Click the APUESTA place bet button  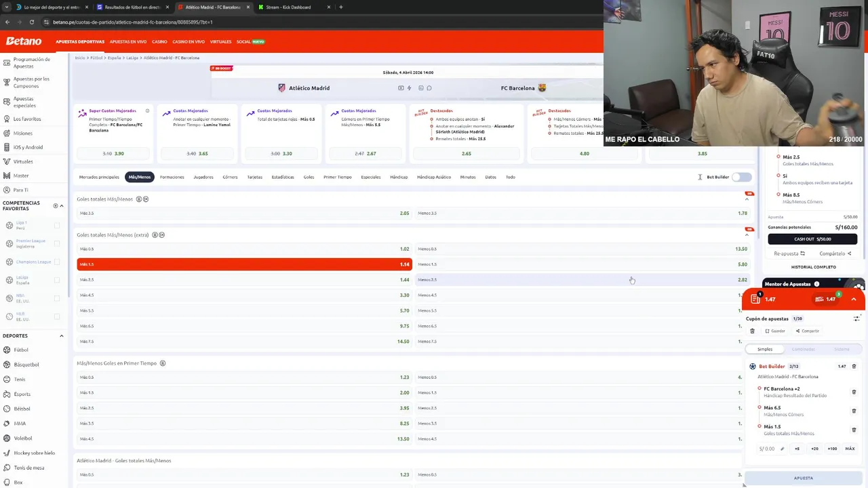[804, 478]
